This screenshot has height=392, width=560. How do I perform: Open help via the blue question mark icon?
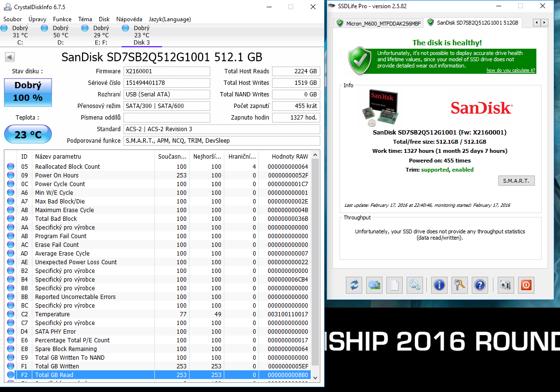(479, 285)
